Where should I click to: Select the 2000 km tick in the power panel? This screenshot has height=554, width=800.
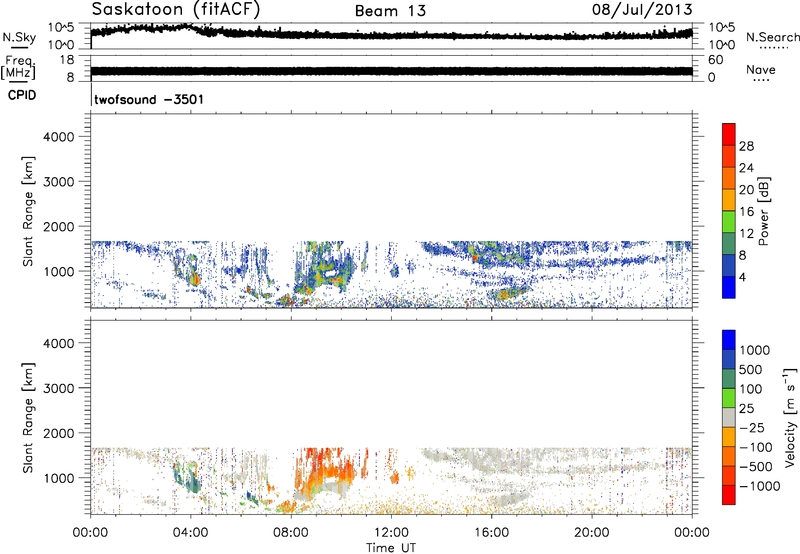pos(59,226)
